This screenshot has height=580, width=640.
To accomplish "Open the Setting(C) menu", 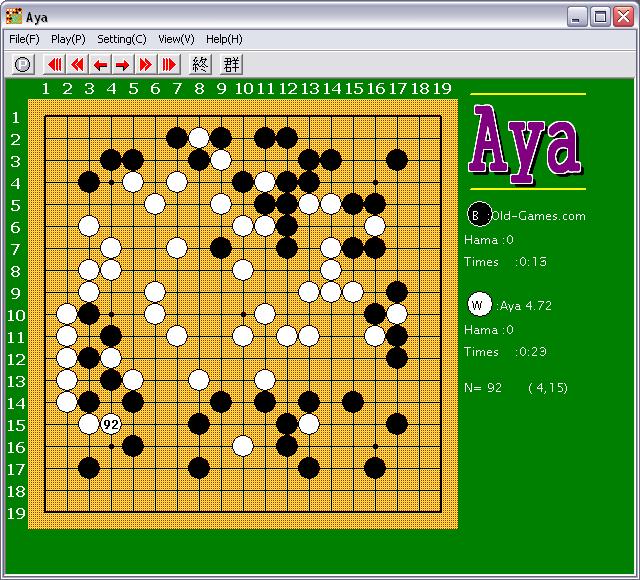I will pyautogui.click(x=122, y=39).
